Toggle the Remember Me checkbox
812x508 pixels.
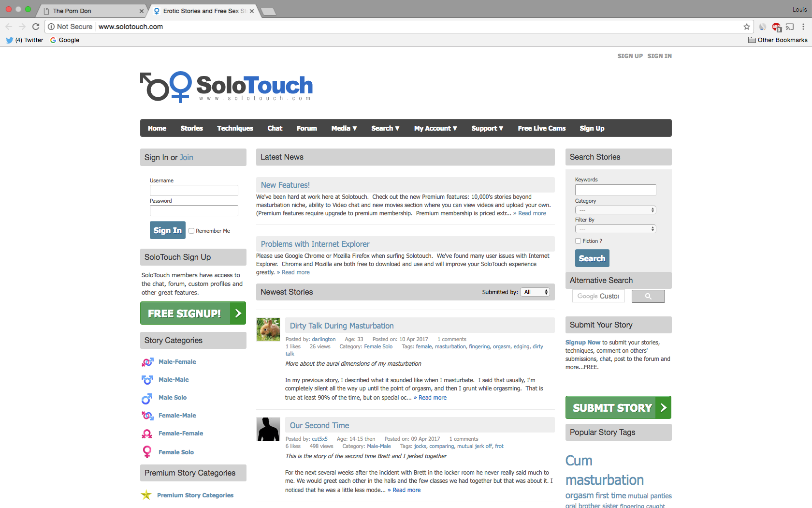191,231
